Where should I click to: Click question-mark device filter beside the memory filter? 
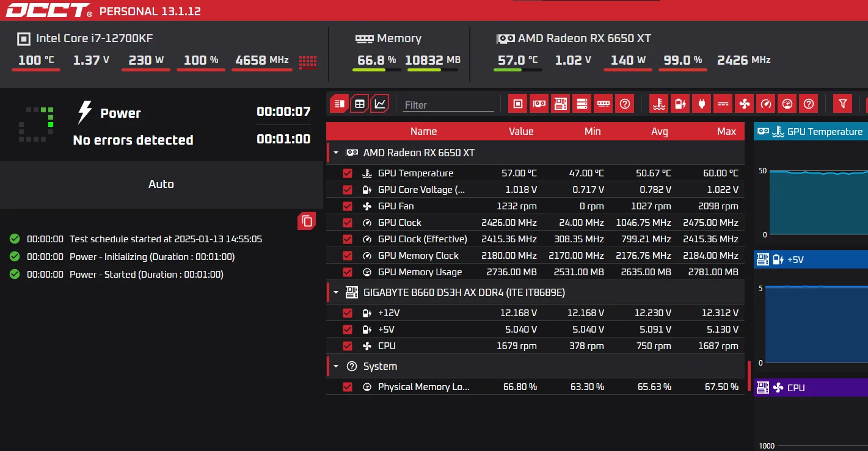[x=624, y=104]
